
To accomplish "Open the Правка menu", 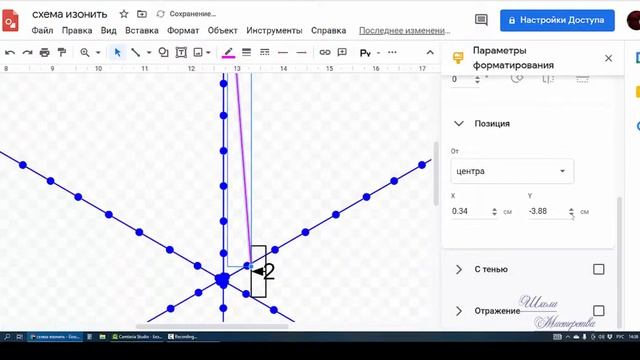I will 77,31.
